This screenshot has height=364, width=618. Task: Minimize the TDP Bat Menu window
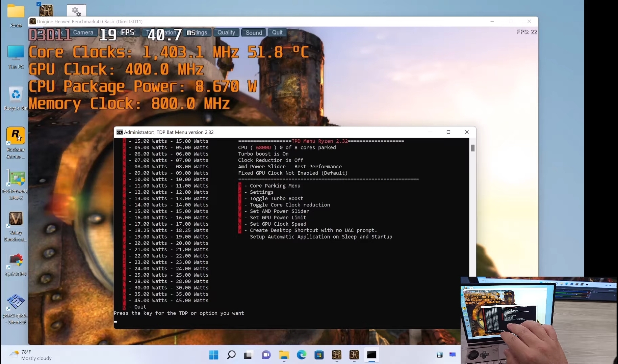tap(430, 132)
